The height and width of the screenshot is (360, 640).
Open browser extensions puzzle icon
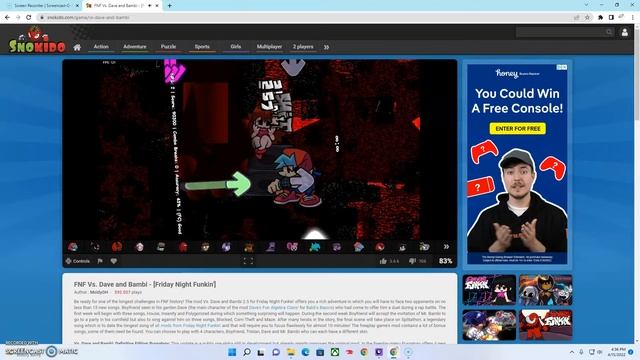point(600,18)
